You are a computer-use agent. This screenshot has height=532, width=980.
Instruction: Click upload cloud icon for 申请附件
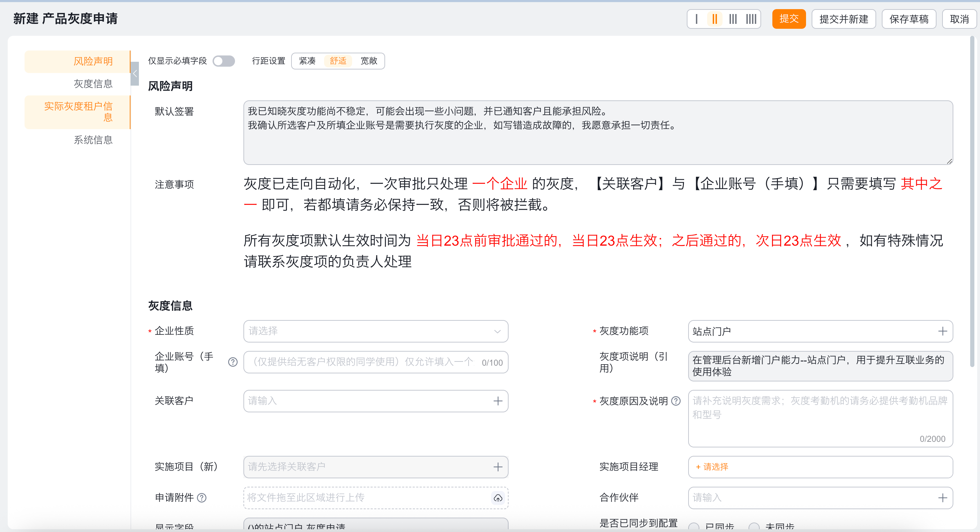498,498
